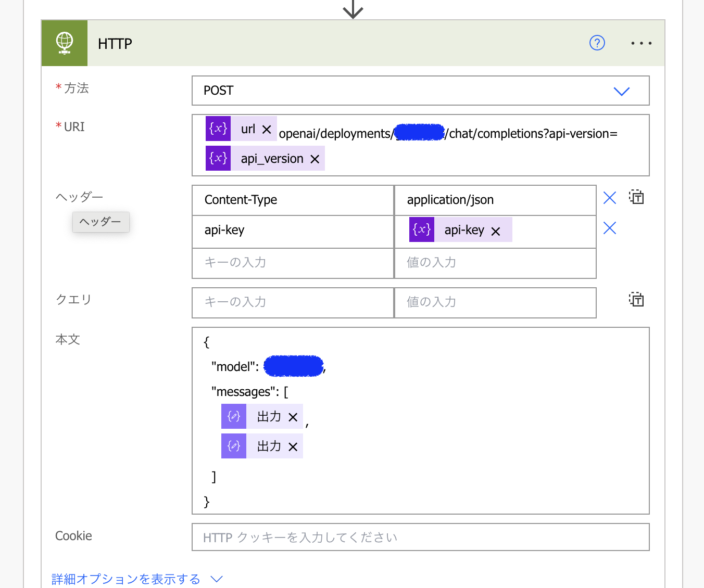Image resolution: width=704 pixels, height=588 pixels.
Task: Switch query parameters to text mode icon
Action: [636, 299]
